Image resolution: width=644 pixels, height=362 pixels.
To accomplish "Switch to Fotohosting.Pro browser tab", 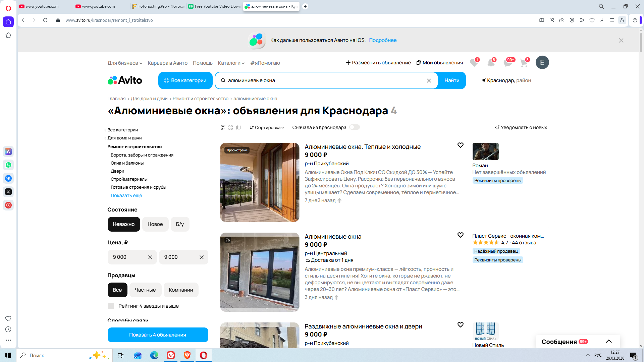I will 158,6.
